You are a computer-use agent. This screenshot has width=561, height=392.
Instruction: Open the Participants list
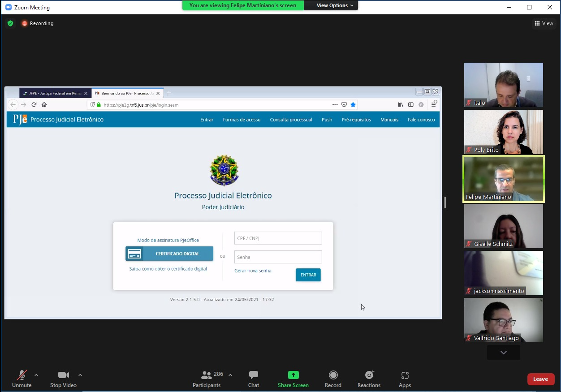coord(207,379)
